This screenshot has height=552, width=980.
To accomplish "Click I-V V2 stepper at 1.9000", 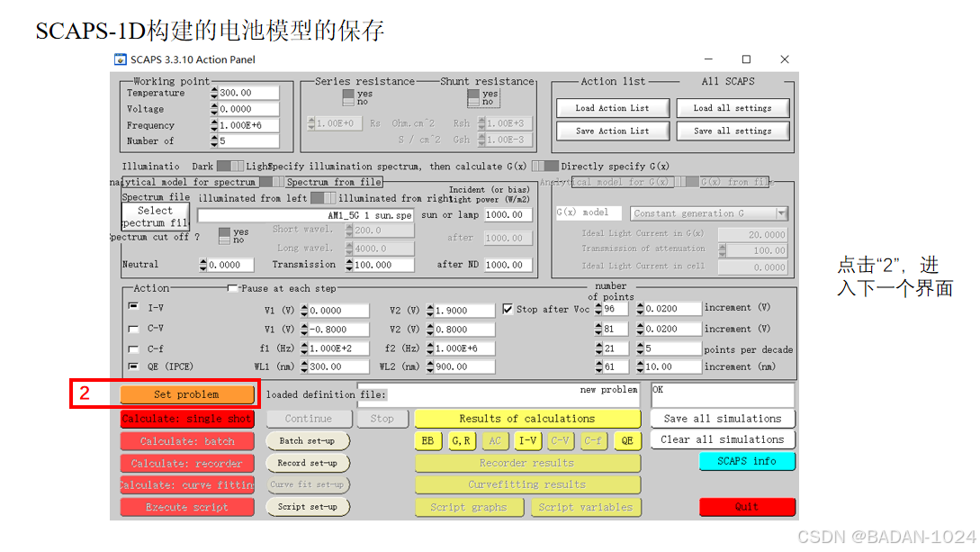I will tap(430, 310).
